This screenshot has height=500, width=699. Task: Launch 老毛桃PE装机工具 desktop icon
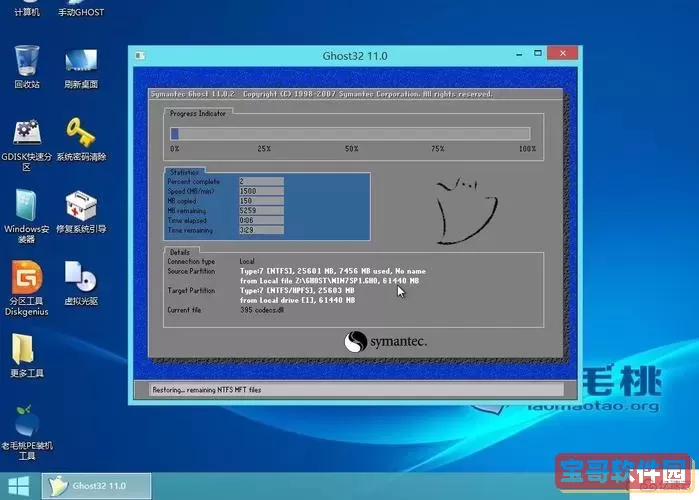tap(27, 432)
